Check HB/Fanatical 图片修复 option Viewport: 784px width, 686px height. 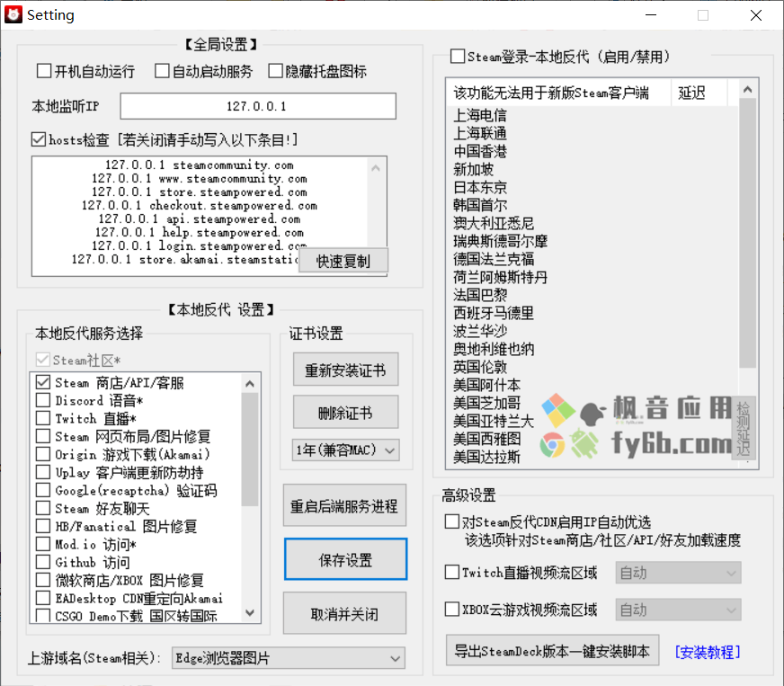pos(43,527)
